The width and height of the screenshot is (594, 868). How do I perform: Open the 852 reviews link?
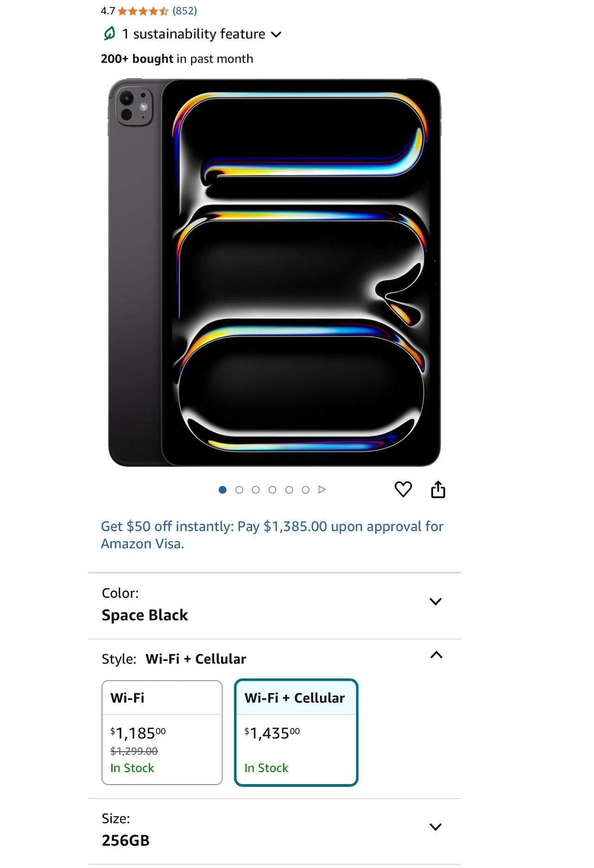pos(185,11)
